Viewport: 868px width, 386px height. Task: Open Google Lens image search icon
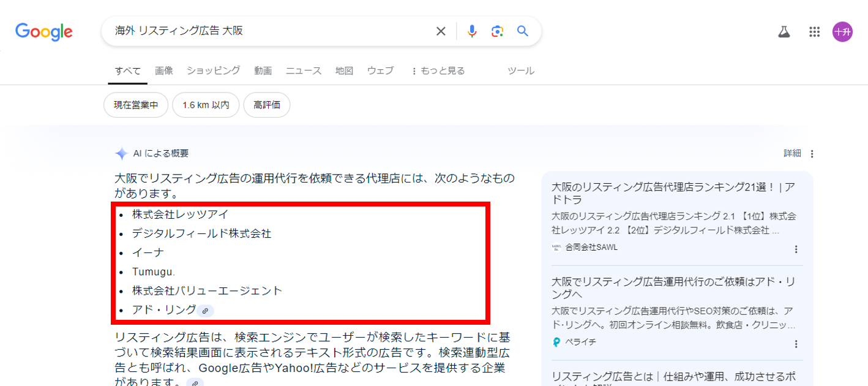tap(497, 31)
